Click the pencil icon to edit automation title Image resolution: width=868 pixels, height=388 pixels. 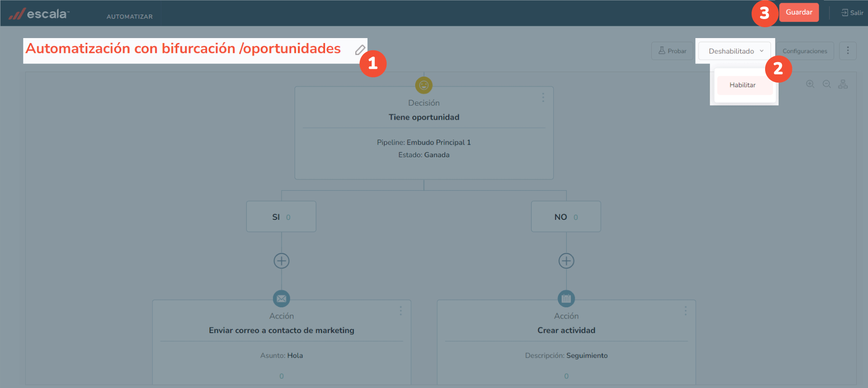[360, 50]
